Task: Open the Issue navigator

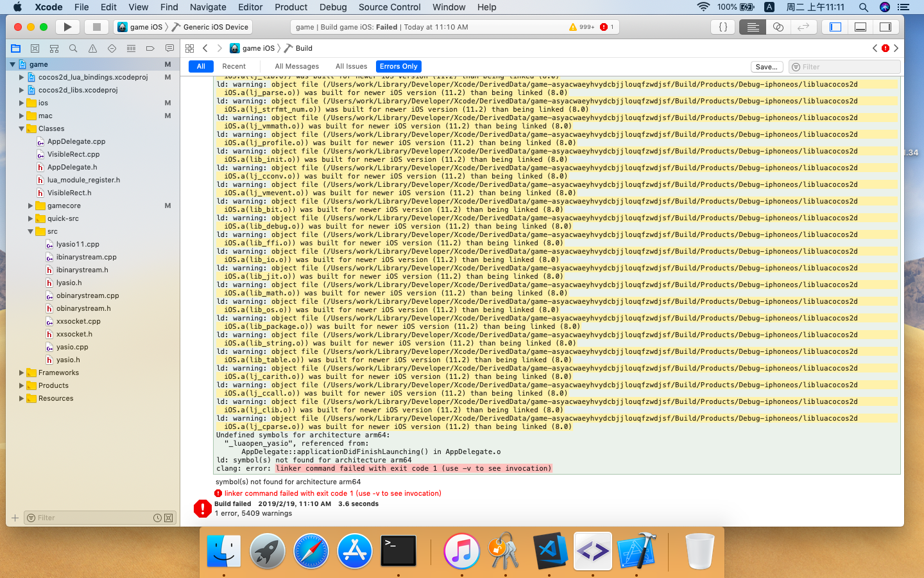Action: pyautogui.click(x=92, y=48)
